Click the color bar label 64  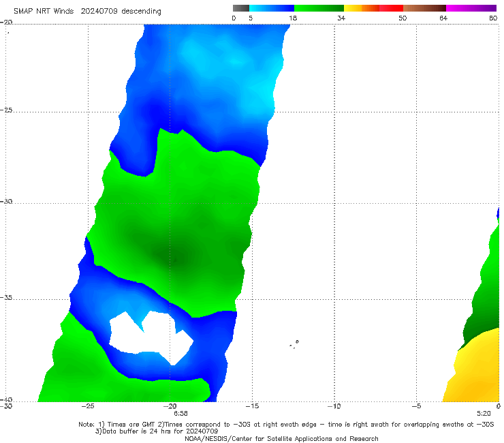(443, 18)
